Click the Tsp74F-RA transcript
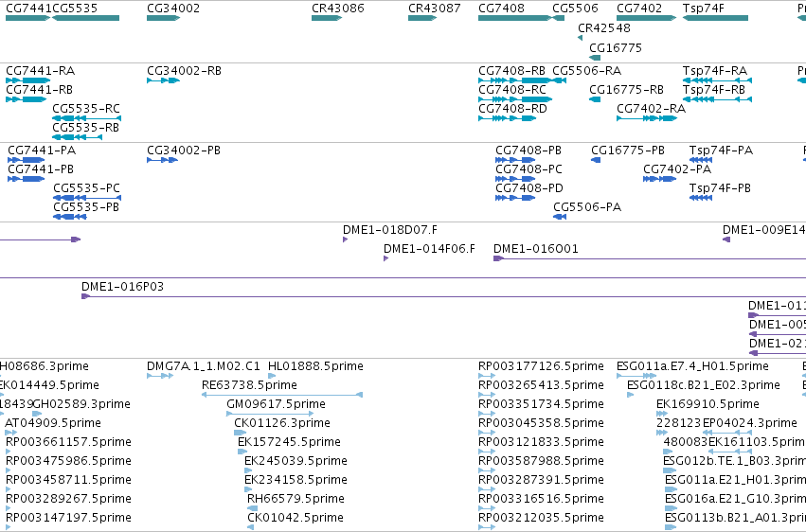The height and width of the screenshot is (532, 806). pos(717,80)
